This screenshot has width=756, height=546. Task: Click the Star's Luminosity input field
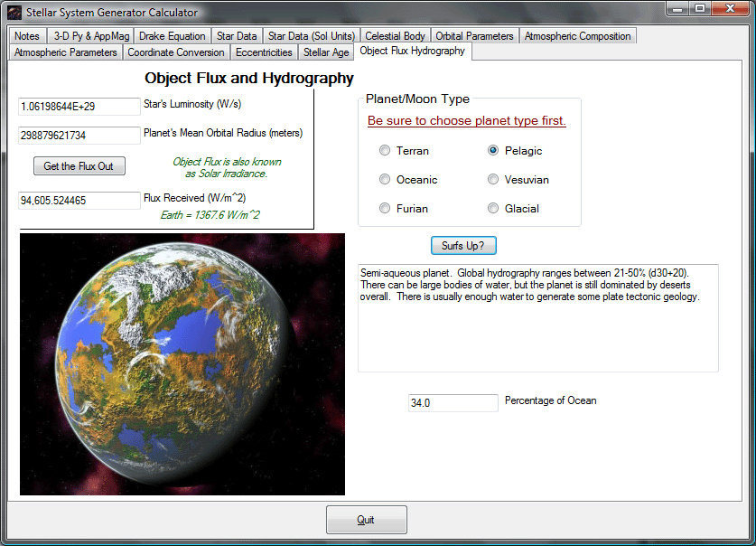pos(79,107)
